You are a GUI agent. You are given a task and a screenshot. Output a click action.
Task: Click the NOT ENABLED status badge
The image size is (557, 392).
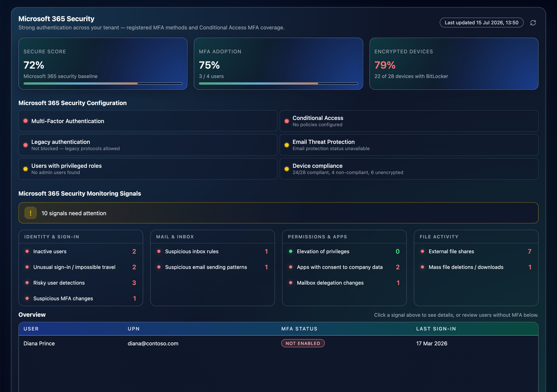tap(303, 343)
